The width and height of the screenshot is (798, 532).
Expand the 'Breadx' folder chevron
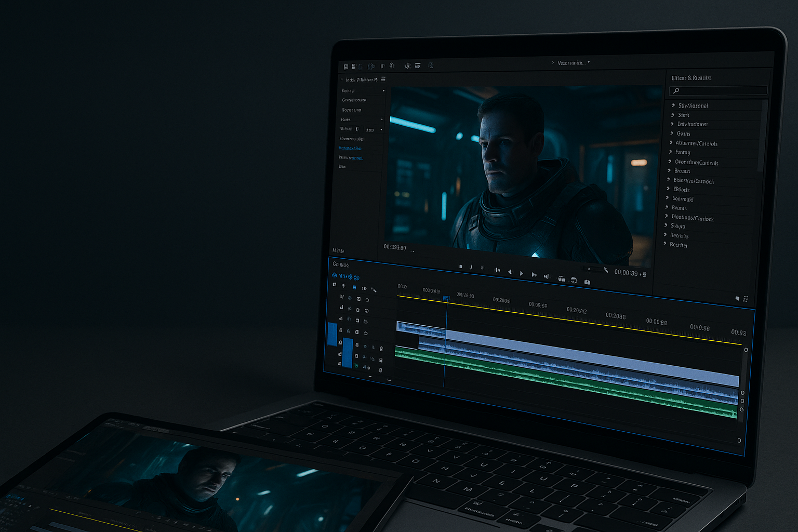tap(669, 170)
